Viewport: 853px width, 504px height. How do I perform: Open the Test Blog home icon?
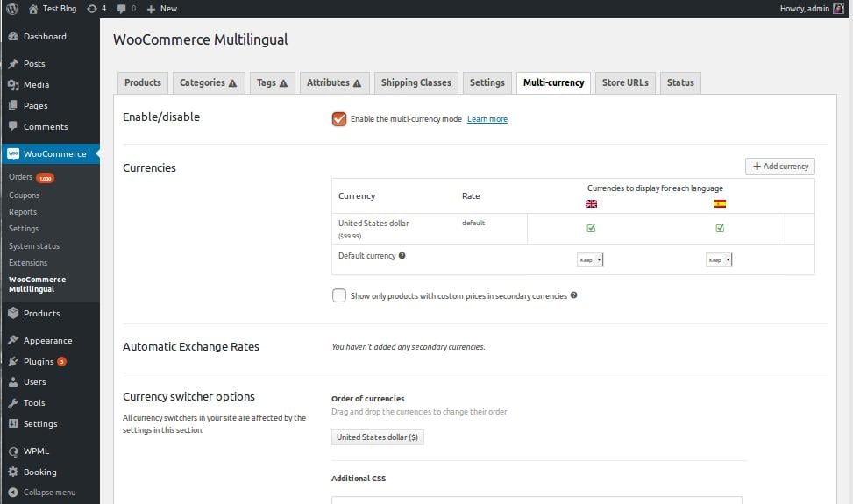click(x=33, y=9)
